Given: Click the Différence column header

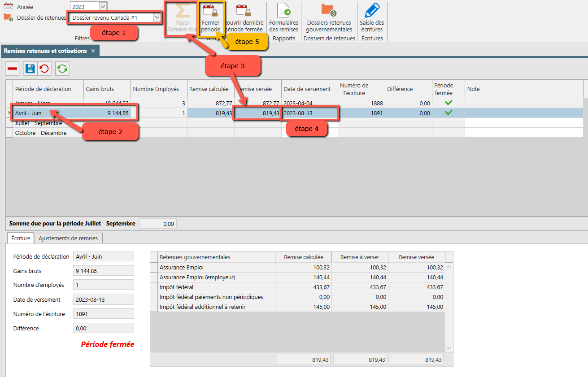Looking at the screenshot, I should [408, 89].
